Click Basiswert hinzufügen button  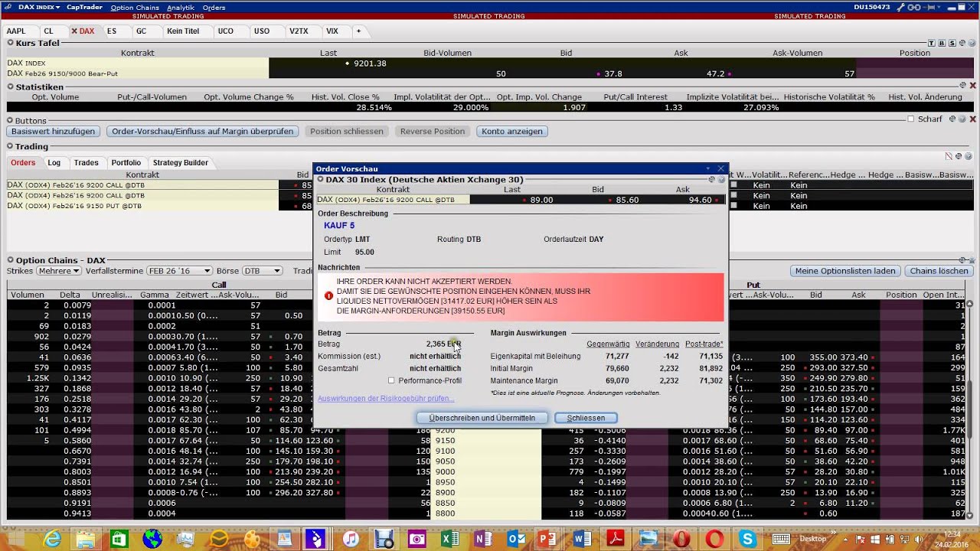coord(54,132)
